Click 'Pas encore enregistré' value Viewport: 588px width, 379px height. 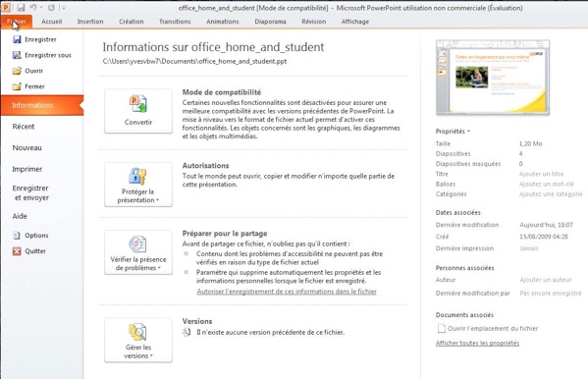tap(551, 293)
